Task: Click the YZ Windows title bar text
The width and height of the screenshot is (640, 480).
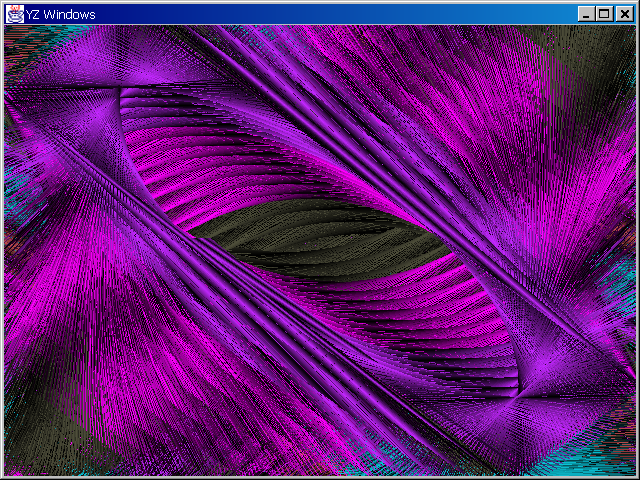Action: 58,13
